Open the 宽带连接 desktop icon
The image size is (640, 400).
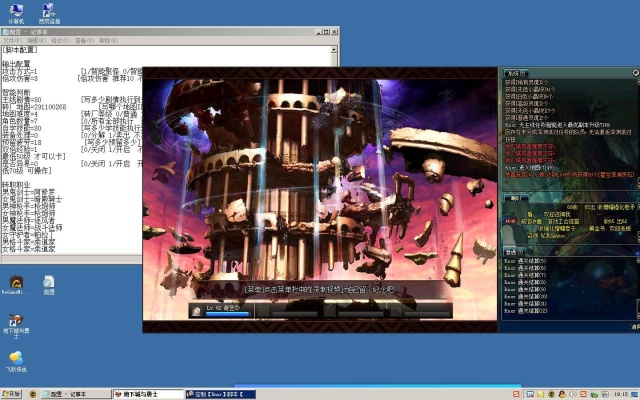tap(49, 13)
